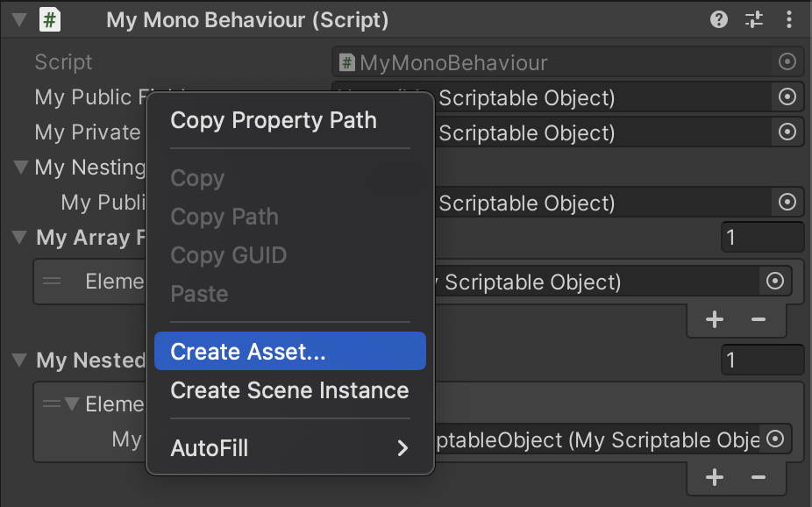Collapse the My Nesting foldout
812x507 pixels.
point(22,167)
